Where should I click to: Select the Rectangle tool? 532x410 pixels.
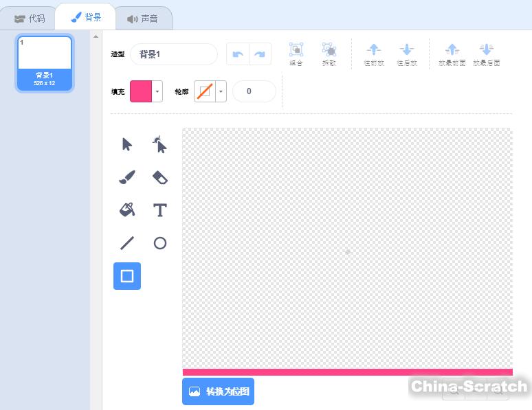pos(127,275)
